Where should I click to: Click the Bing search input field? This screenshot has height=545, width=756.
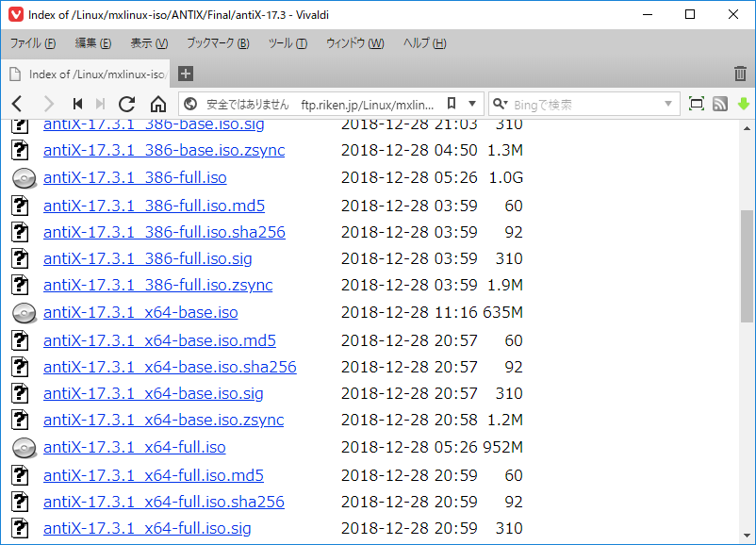coord(585,104)
